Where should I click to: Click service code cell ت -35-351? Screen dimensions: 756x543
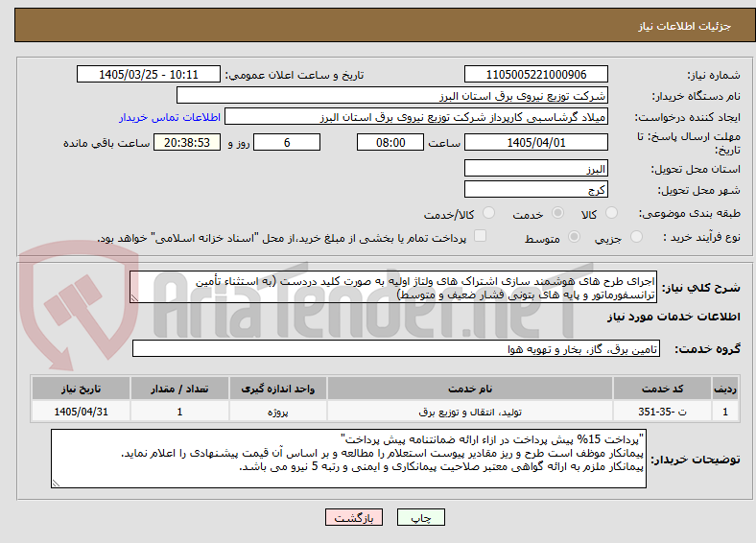tap(663, 412)
